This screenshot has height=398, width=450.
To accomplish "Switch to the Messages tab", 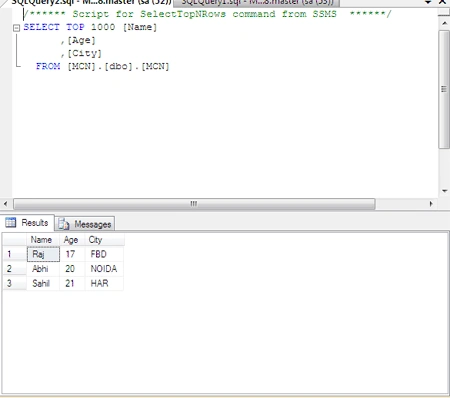I will tap(85, 224).
